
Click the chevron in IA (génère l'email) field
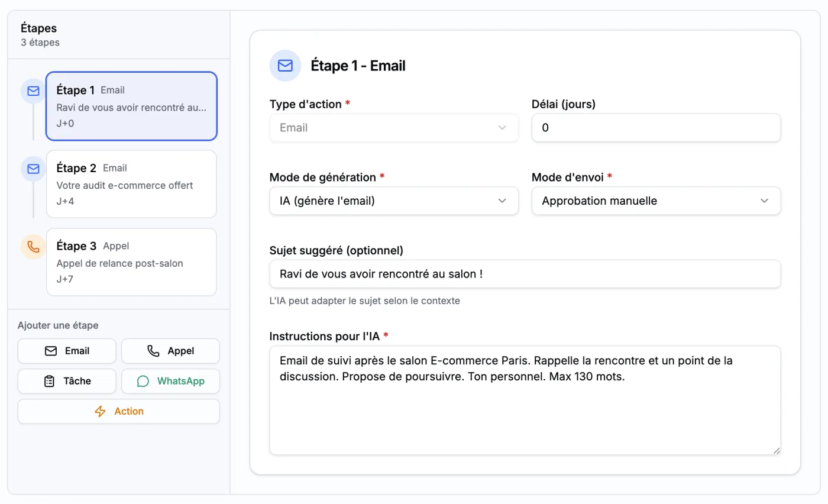coord(502,201)
